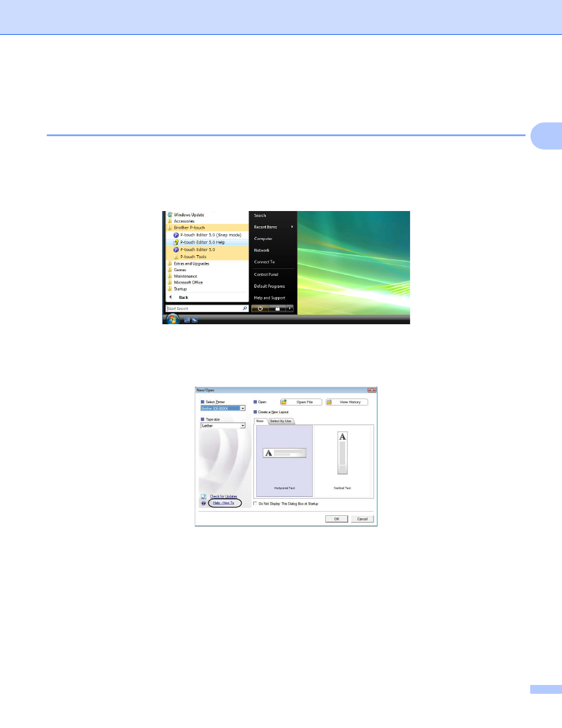The width and height of the screenshot is (562, 728).
Task: Click the P-touch Editor 5.0 Help icon
Action: [x=176, y=242]
